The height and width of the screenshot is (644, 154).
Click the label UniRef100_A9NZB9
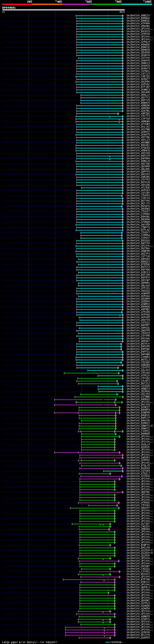[138, 365]
